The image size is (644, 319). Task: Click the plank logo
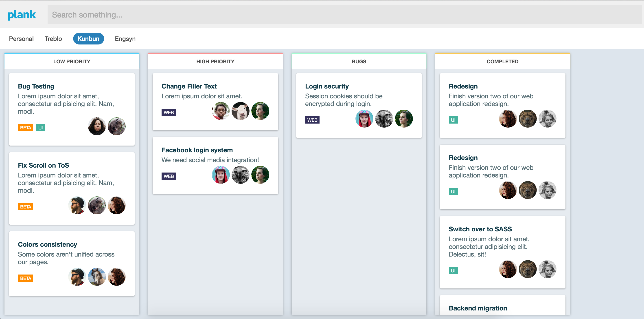click(22, 15)
